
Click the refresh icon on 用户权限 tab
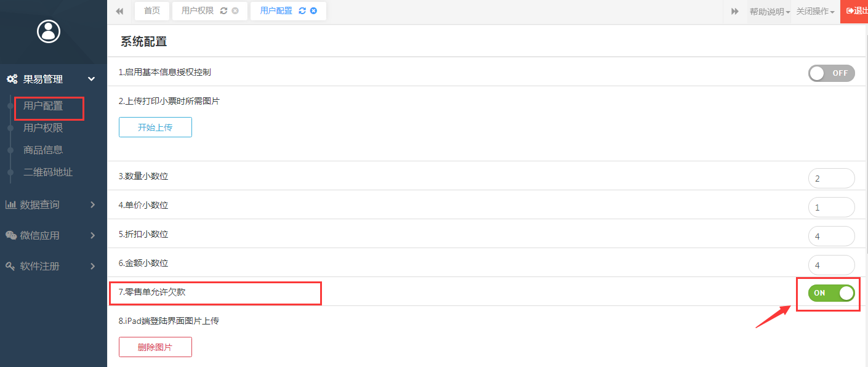click(223, 11)
